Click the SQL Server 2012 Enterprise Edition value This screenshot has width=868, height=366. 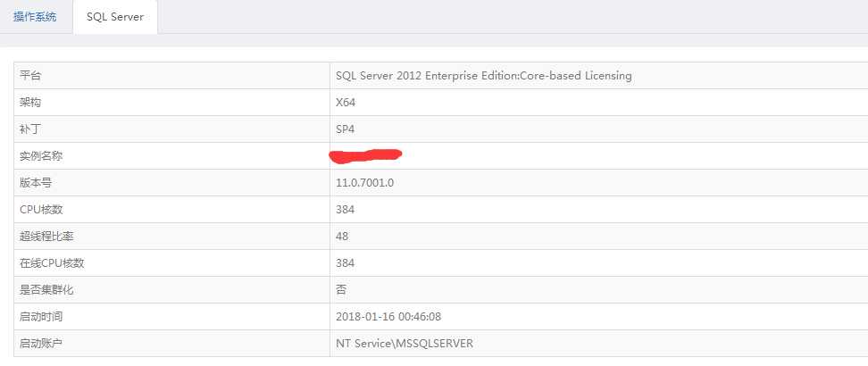[x=483, y=76]
